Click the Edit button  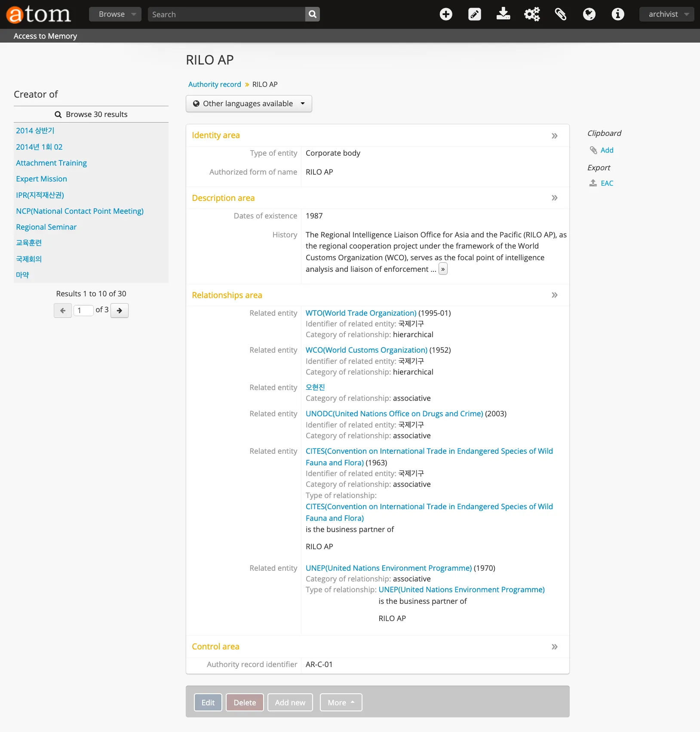(x=208, y=702)
